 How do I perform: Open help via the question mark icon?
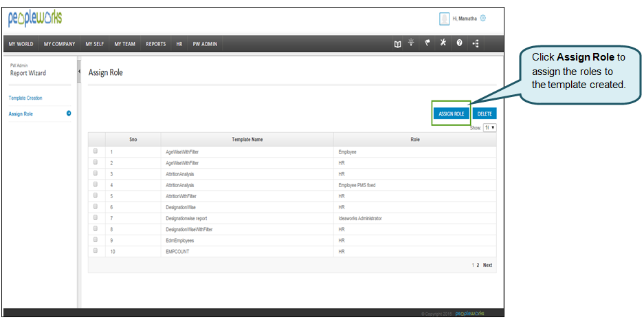pyautogui.click(x=459, y=44)
